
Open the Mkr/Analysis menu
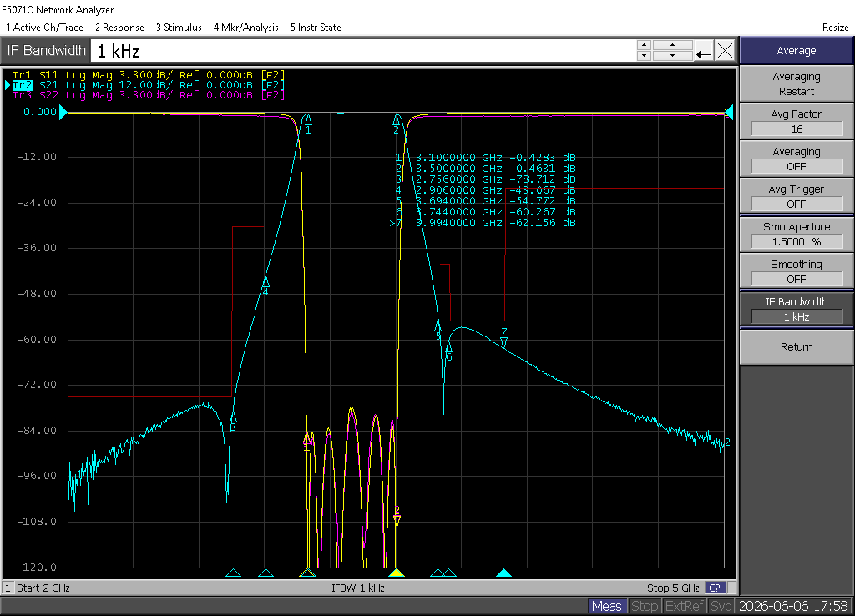[x=246, y=28]
